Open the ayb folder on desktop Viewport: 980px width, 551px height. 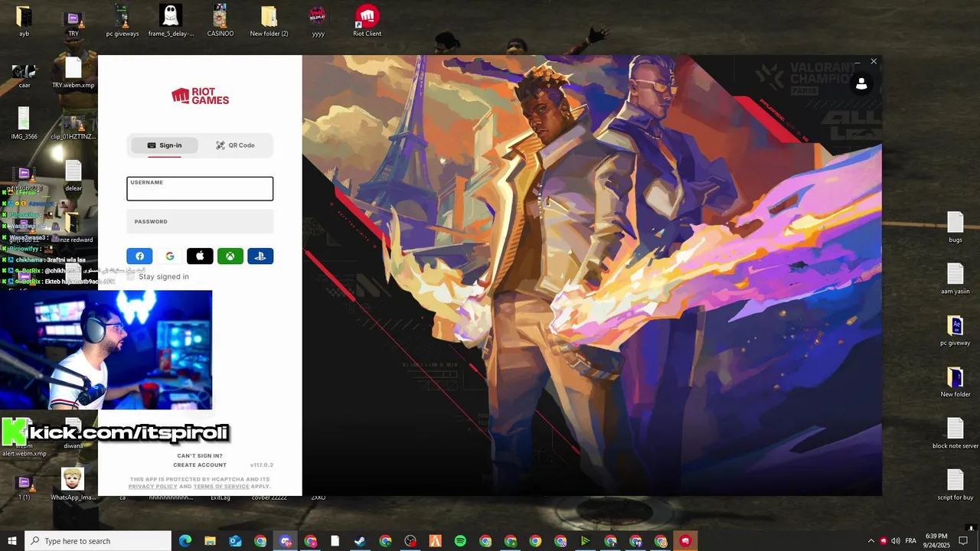[x=24, y=21]
